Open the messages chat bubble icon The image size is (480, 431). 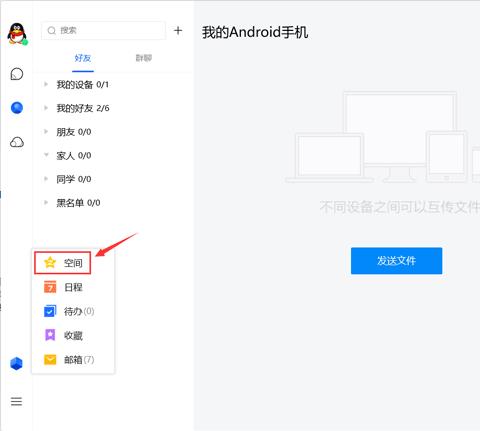tap(17, 74)
